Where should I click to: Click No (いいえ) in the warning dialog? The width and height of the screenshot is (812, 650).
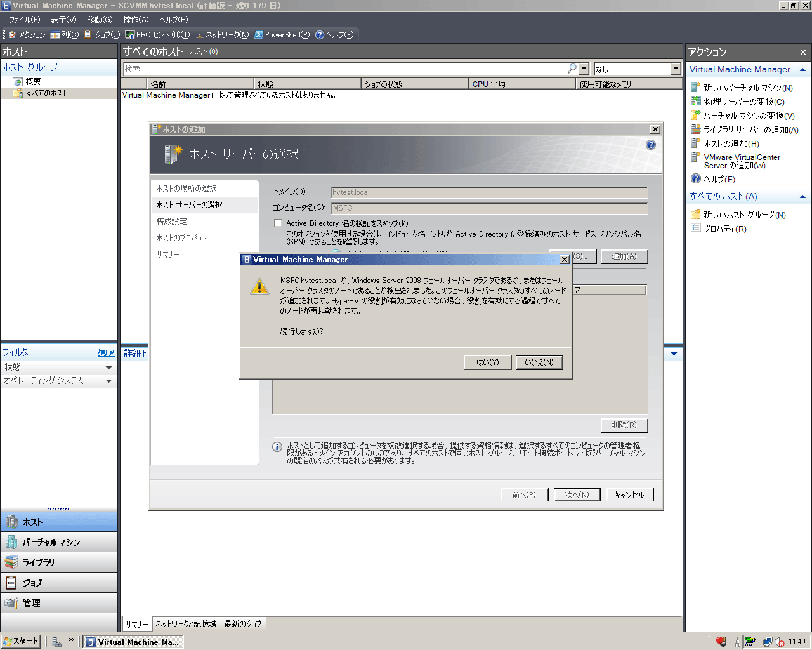539,362
